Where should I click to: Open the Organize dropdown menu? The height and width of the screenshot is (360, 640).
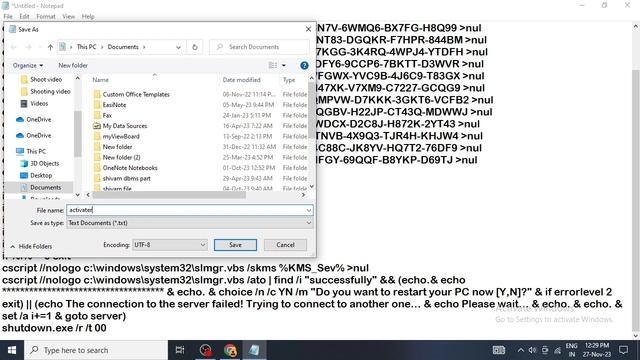pyautogui.click(x=28, y=65)
